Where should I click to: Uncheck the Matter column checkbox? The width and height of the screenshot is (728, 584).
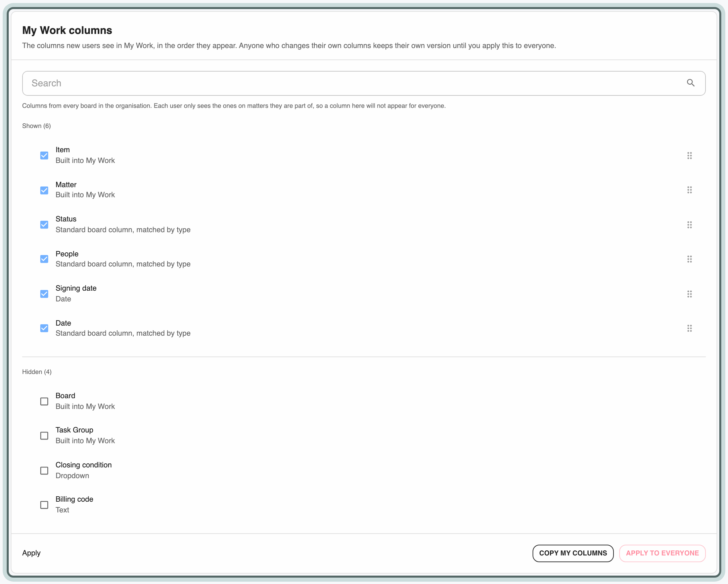click(x=44, y=190)
